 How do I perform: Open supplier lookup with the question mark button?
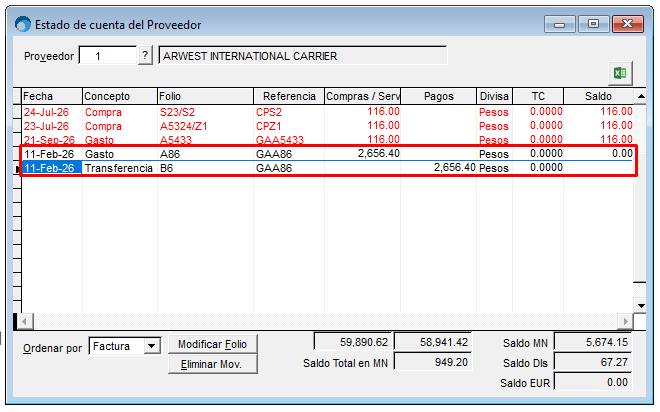pos(145,56)
